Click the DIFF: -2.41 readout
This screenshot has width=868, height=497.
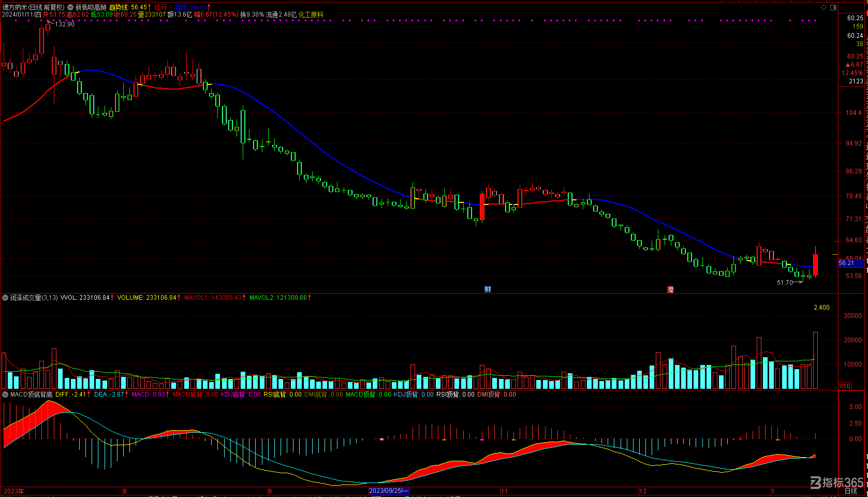point(70,394)
